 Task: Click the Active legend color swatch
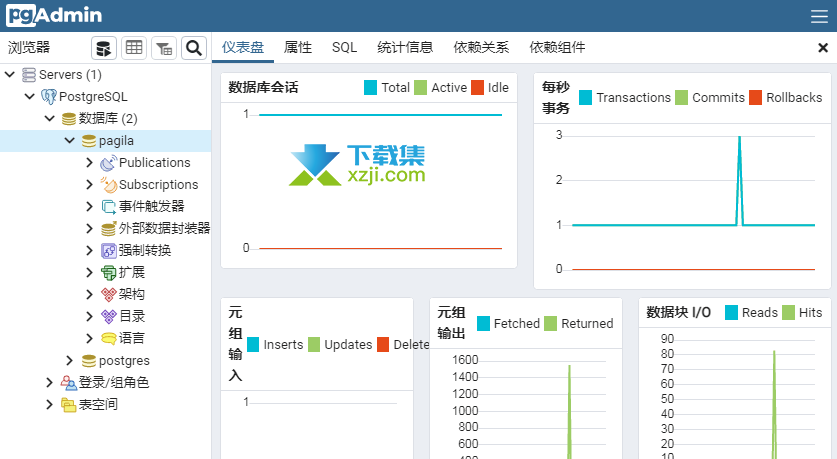point(421,88)
